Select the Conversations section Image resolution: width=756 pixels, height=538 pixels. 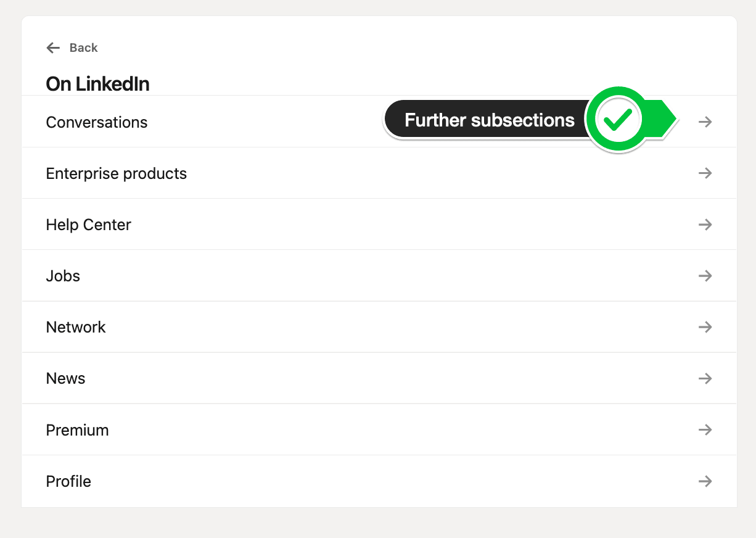tap(379, 122)
